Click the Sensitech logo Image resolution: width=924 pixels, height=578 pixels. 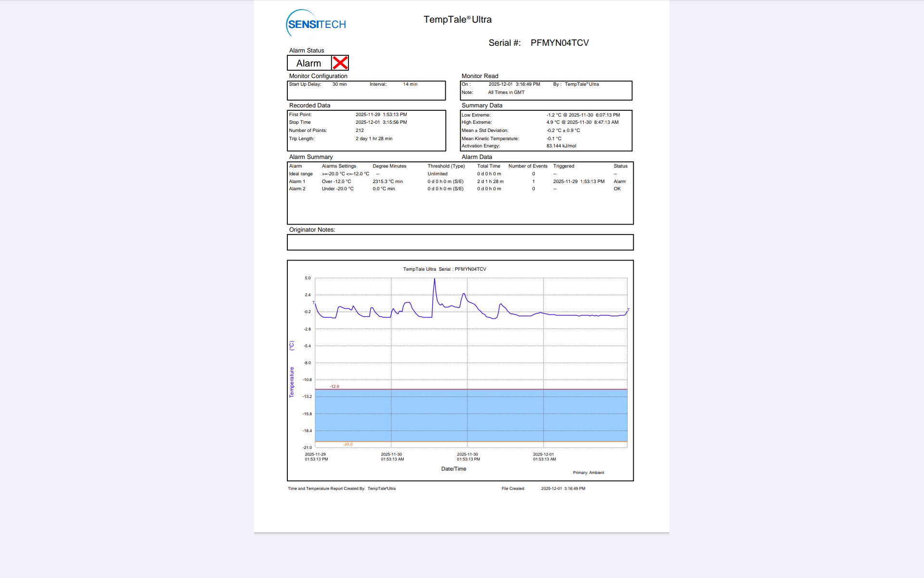tap(316, 24)
